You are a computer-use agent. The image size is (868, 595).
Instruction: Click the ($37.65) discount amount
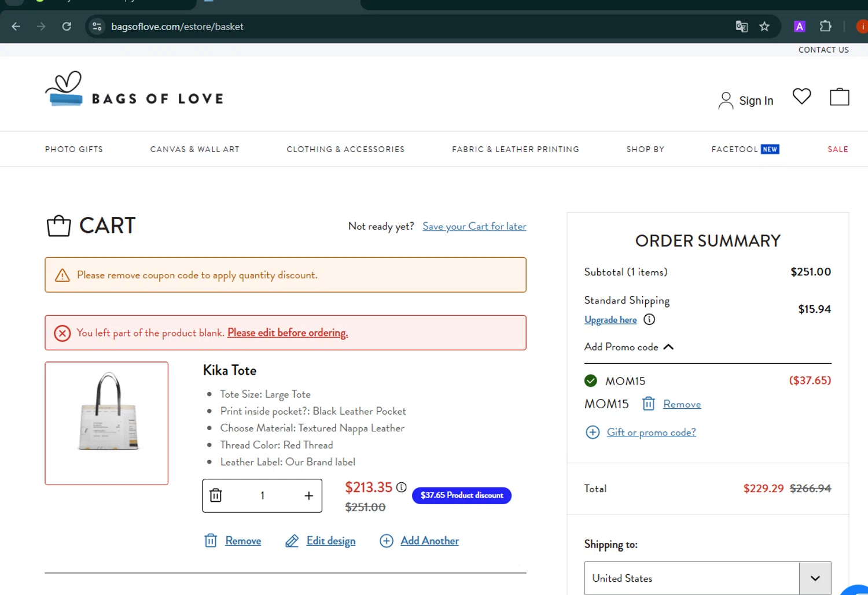[x=810, y=380]
